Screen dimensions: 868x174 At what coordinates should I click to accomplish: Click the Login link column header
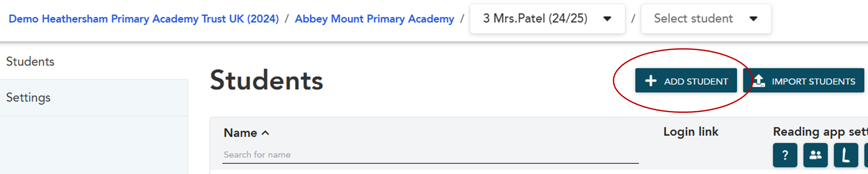point(691,131)
